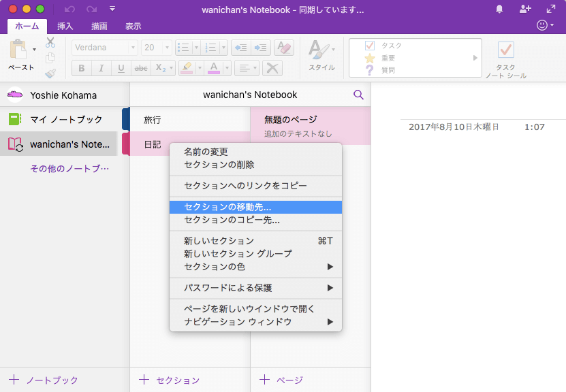Open the font color dropdown arrow
Viewport: 566px width, 392px height.
coord(227,68)
